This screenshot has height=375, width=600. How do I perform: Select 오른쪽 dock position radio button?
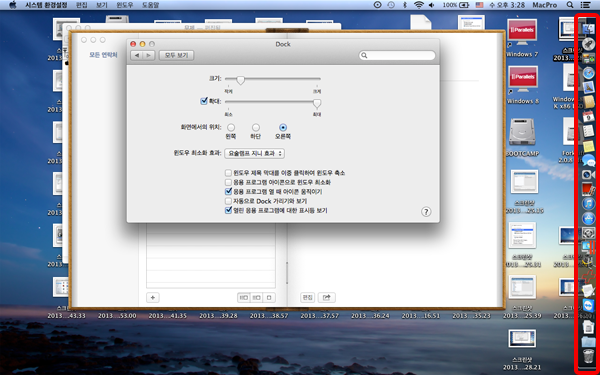pyautogui.click(x=283, y=127)
